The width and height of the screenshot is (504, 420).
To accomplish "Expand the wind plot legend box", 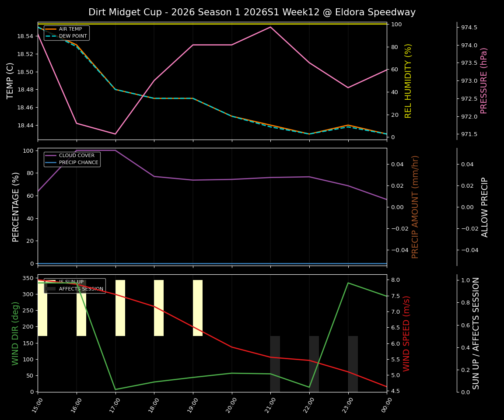I will (x=74, y=285).
